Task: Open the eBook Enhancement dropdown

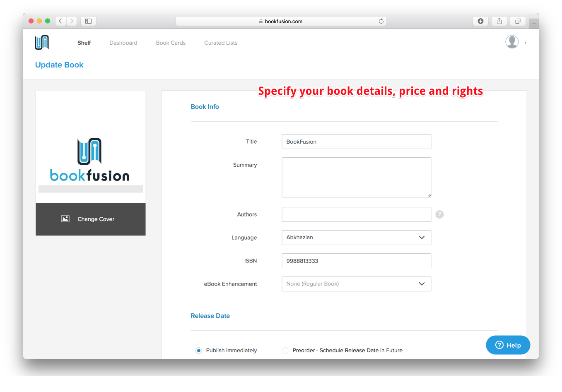Action: click(x=356, y=284)
